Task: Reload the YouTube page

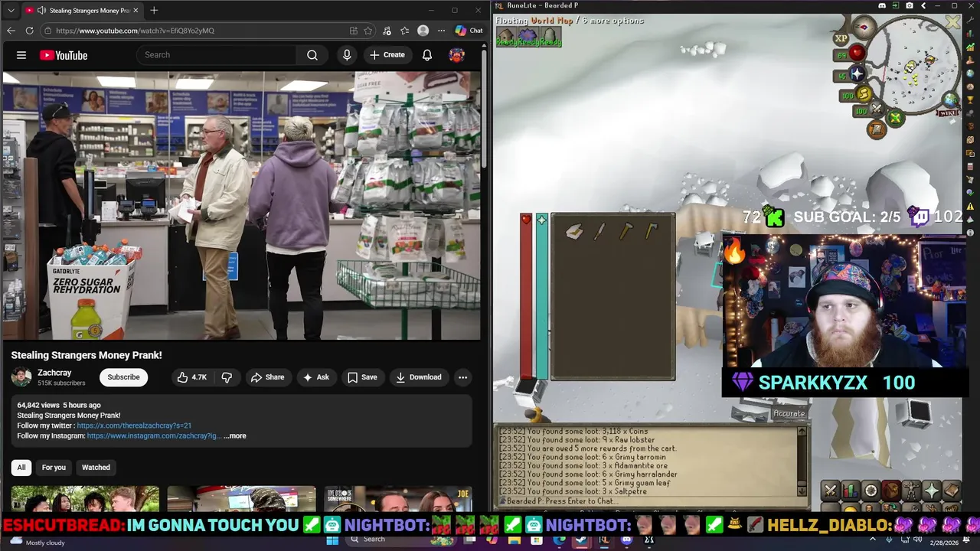Action: (x=29, y=31)
